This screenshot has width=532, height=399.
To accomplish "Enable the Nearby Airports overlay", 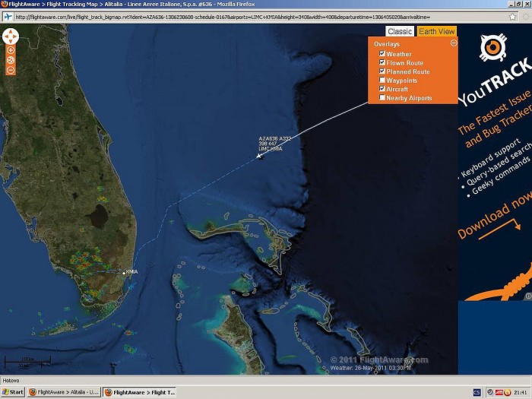I will [x=382, y=97].
